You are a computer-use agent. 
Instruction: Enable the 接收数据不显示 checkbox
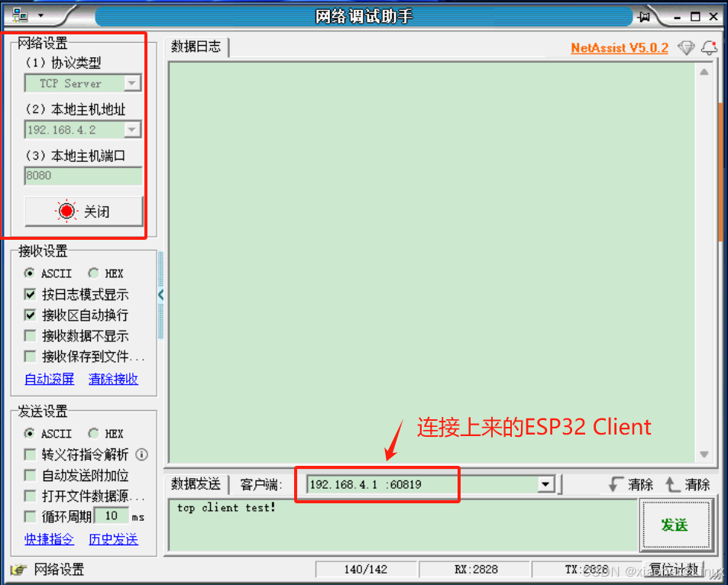[29, 336]
